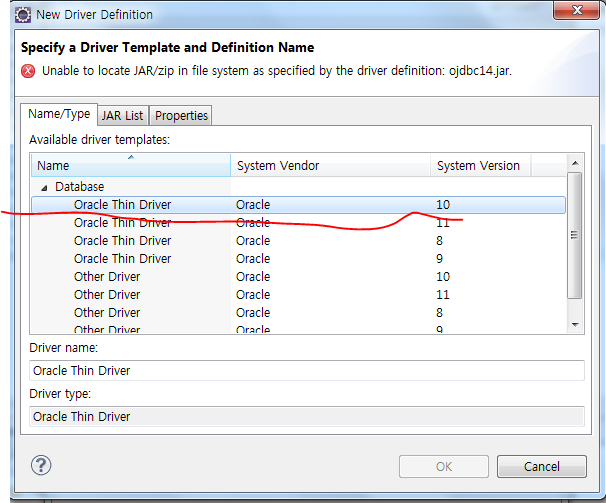The image size is (606, 503).
Task: Click the System Vendor column header
Action: pos(330,165)
